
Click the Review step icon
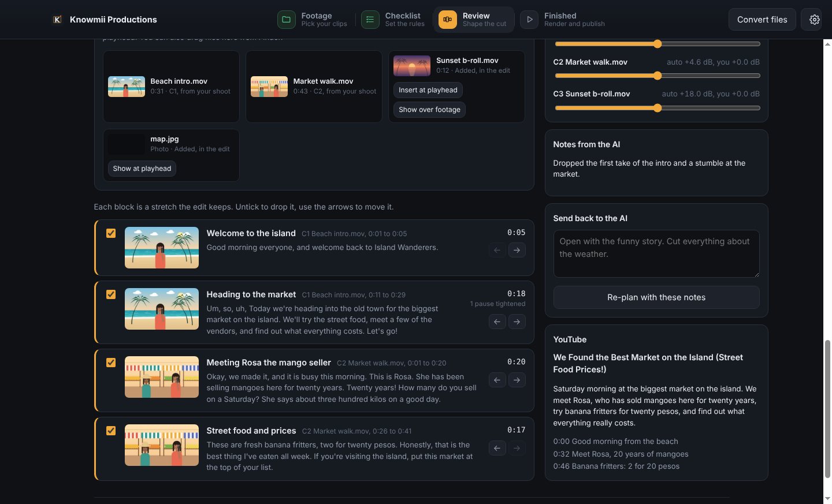447,20
